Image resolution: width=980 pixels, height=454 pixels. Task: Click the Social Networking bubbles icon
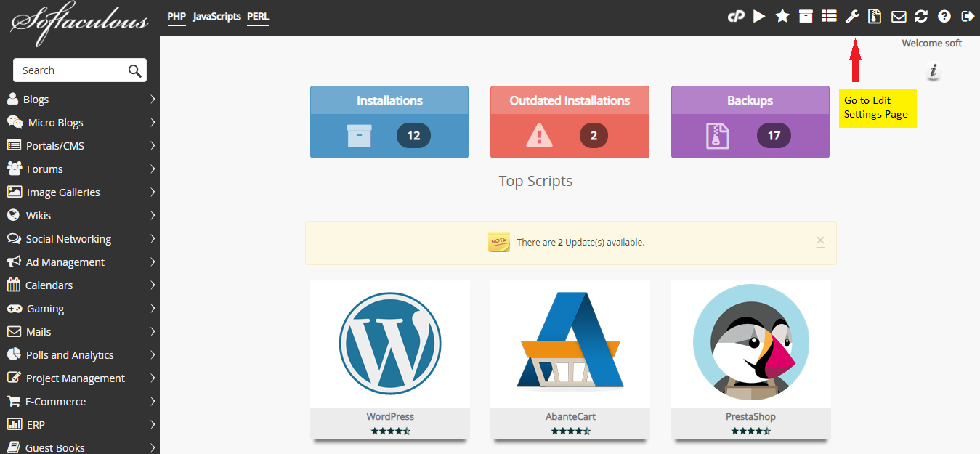[x=14, y=238]
